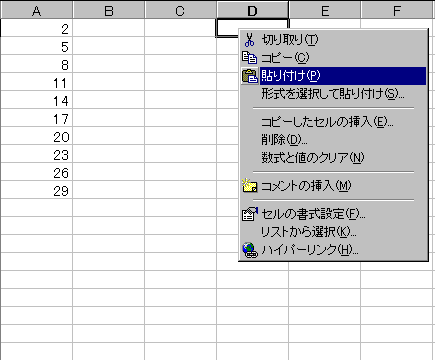Screen dimensions: 435x360
Task: Open 形式を選択して貼り付け(S) dialog
Action: point(333,94)
